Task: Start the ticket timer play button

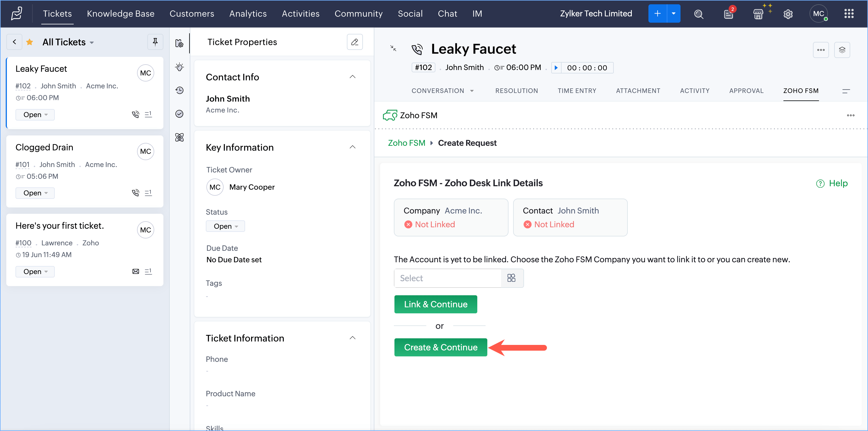Action: tap(556, 68)
